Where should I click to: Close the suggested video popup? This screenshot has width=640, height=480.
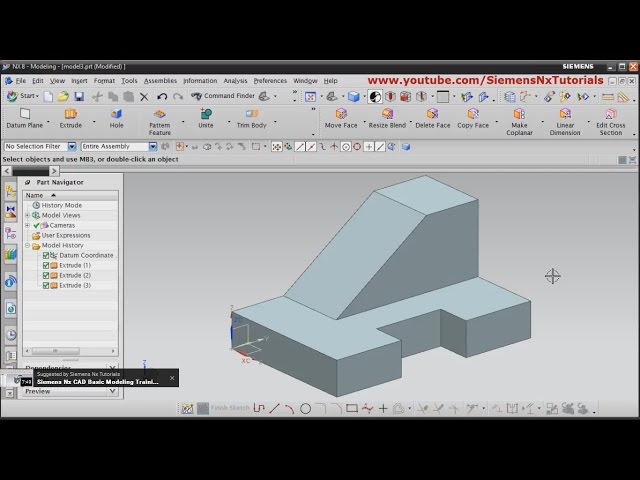coord(172,378)
